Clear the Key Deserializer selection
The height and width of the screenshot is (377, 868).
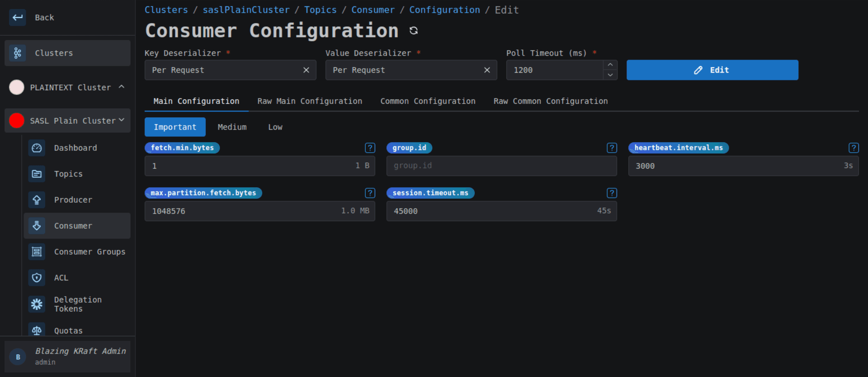pos(306,70)
